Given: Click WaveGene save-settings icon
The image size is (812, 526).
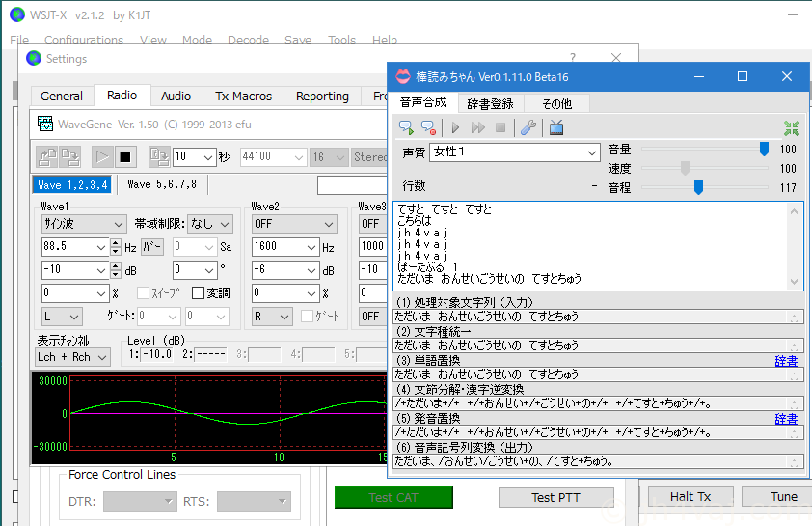Looking at the screenshot, I should click(x=69, y=157).
